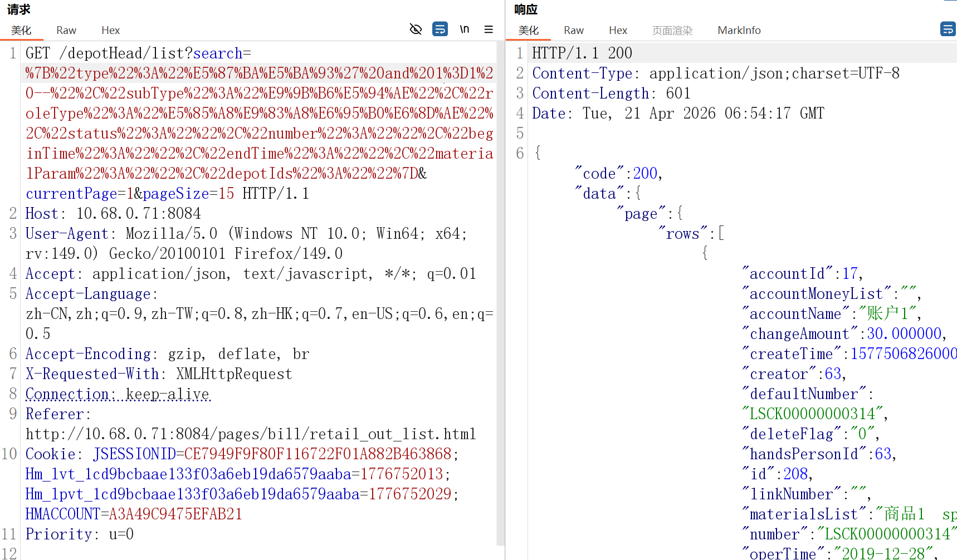Switch to the response Hex tab

[618, 30]
